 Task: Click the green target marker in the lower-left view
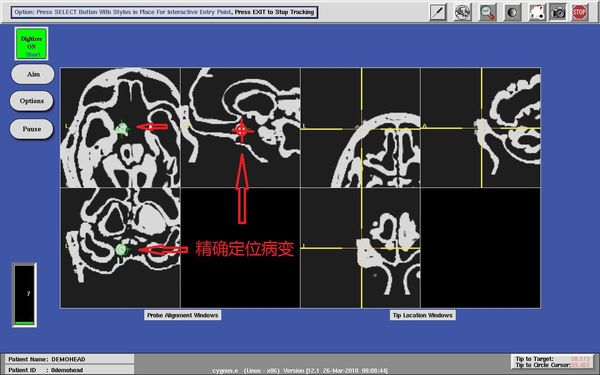click(x=122, y=249)
